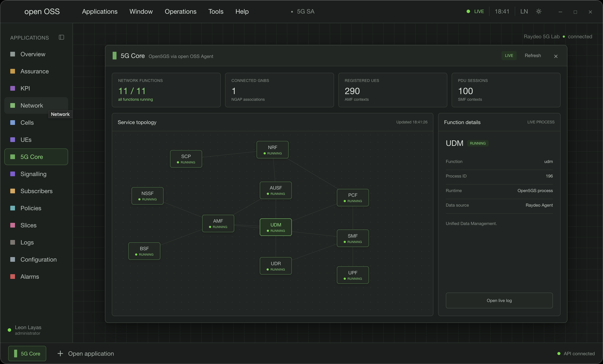The height and width of the screenshot is (364, 603).
Task: Click the Updated 18:41:26 timestamp
Action: point(412,122)
